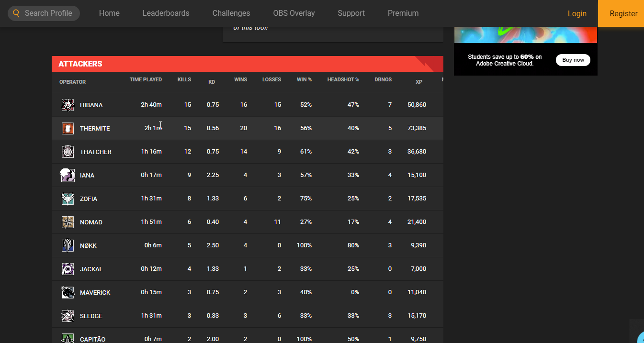Viewport: 644px width, 343px height.
Task: Go to the OBS Overlay page
Action: point(294,13)
